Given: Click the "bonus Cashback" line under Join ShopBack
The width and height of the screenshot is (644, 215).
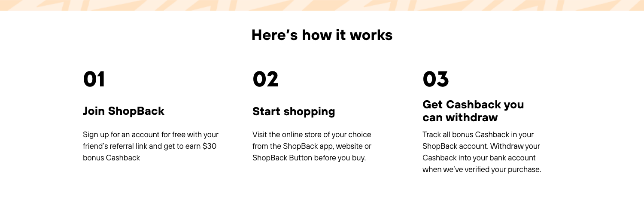Looking at the screenshot, I should click(x=112, y=158).
